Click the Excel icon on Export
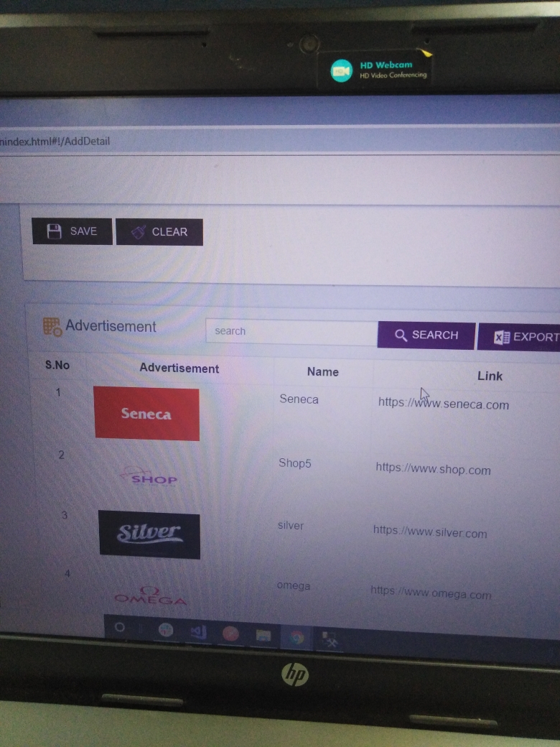This screenshot has height=747, width=560. pos(503,337)
